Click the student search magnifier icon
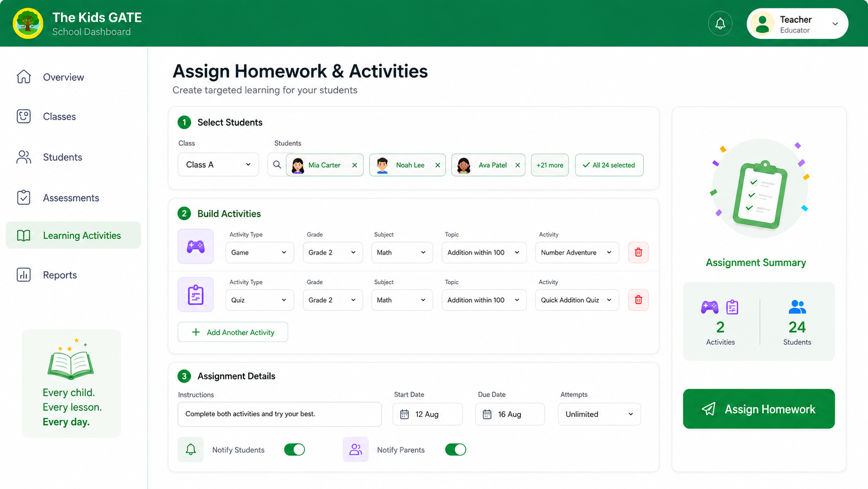The width and height of the screenshot is (868, 489). 277,165
